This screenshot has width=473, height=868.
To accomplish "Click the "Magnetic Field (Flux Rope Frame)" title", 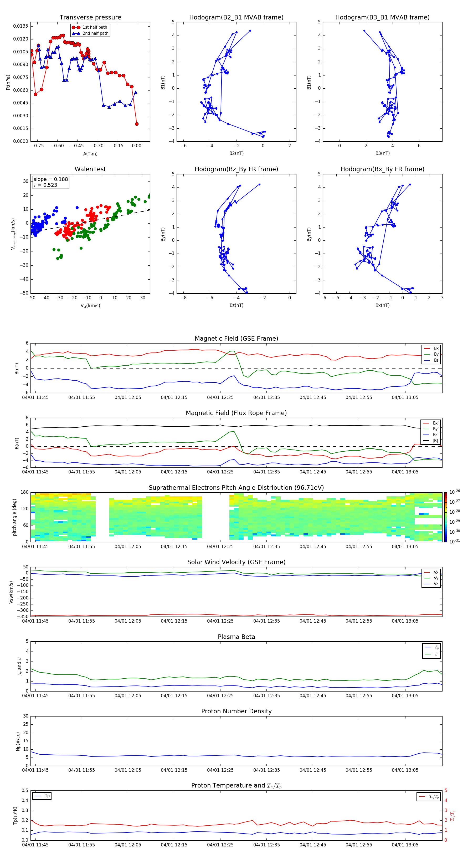I will coord(236,413).
